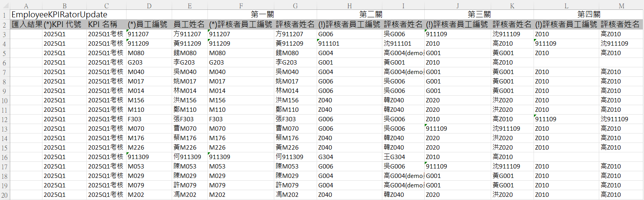Click the 匯入結果 header cell
644x200 pixels.
pyautogui.click(x=27, y=24)
